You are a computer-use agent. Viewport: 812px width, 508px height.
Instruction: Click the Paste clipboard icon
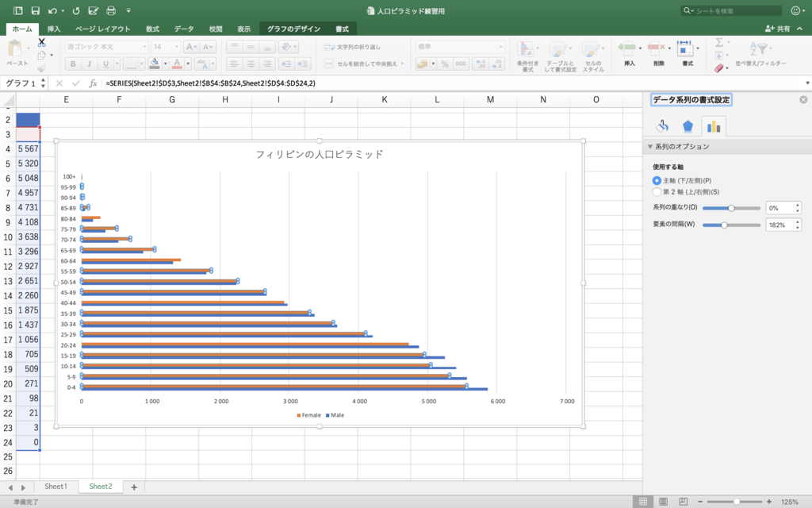15,49
